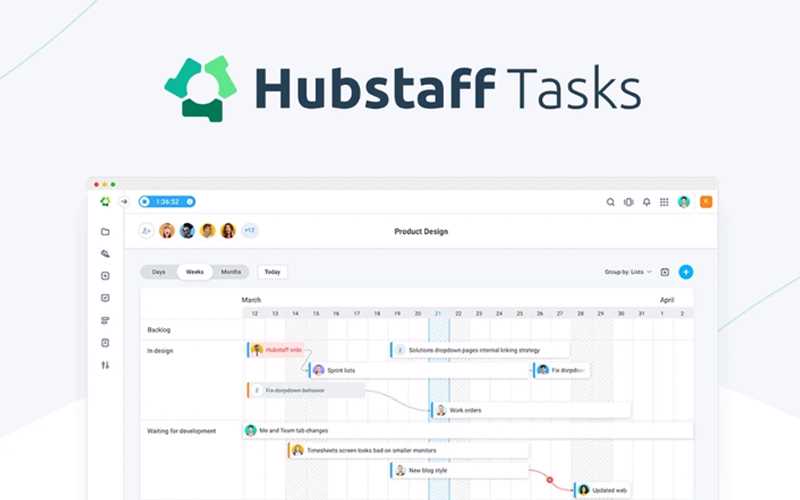
Task: Select the third member avatar
Action: tap(208, 231)
